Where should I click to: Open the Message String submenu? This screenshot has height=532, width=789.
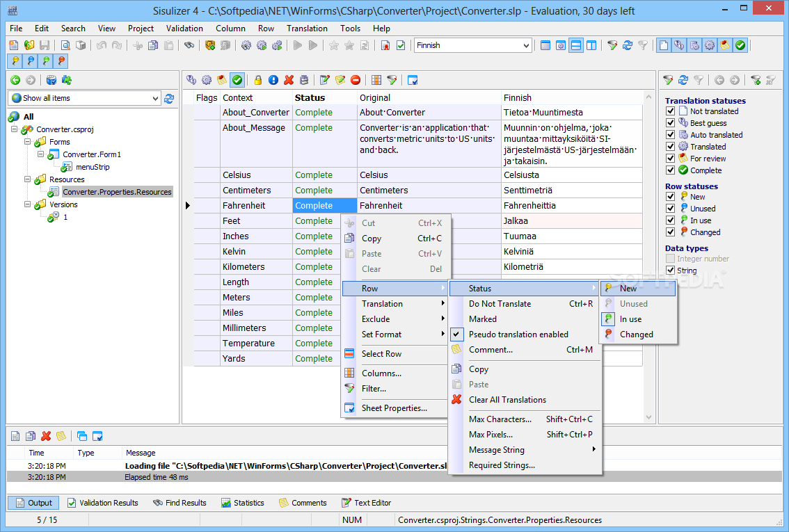pos(525,449)
